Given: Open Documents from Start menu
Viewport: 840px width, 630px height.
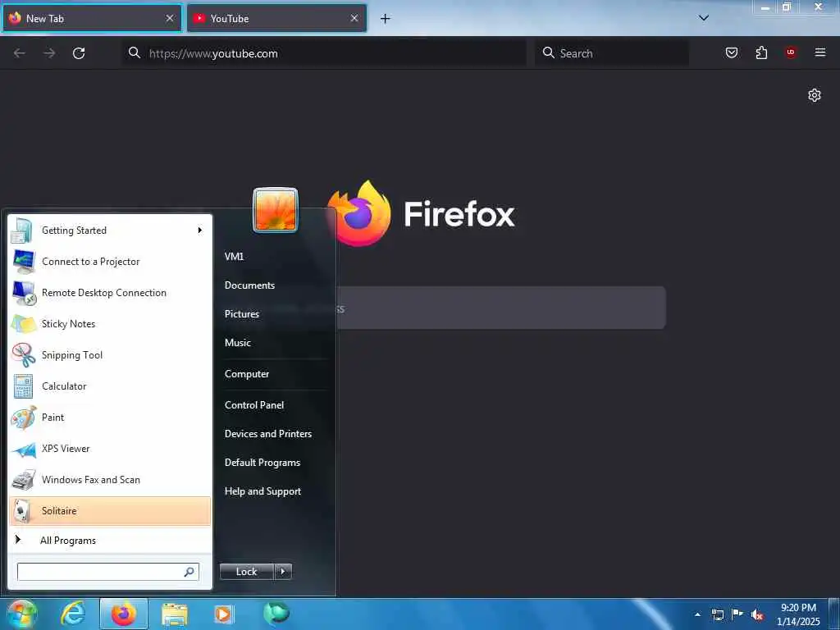Looking at the screenshot, I should (249, 285).
